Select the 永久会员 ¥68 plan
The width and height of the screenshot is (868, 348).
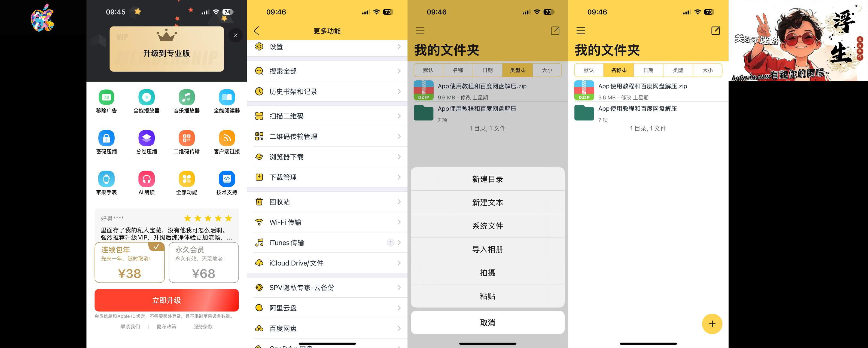click(x=203, y=262)
